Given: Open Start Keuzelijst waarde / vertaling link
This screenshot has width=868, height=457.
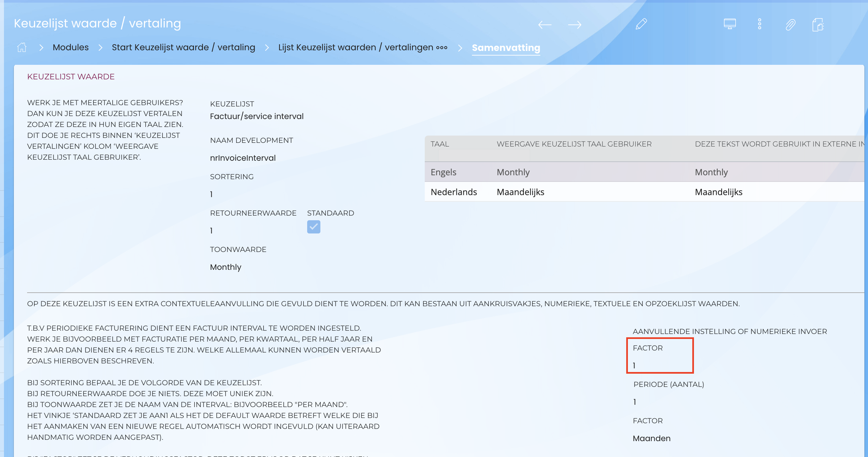Looking at the screenshot, I should 183,47.
